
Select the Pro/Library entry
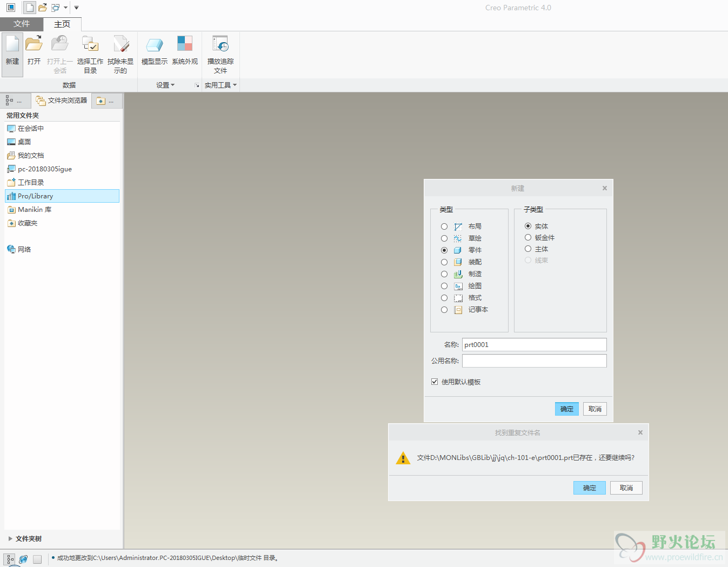click(62, 196)
